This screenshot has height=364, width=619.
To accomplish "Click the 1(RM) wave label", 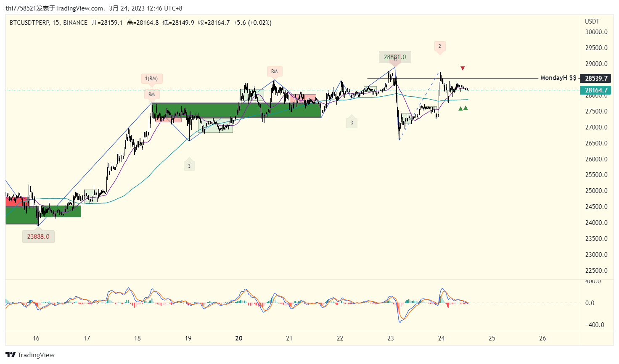I will tap(151, 79).
